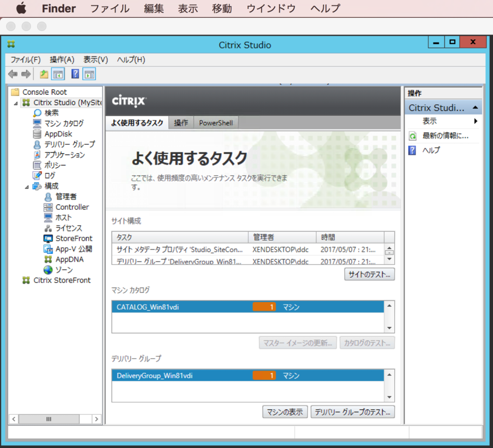Select サイト メタデータ プロパティ task row
493x448 pixels.
coord(248,249)
